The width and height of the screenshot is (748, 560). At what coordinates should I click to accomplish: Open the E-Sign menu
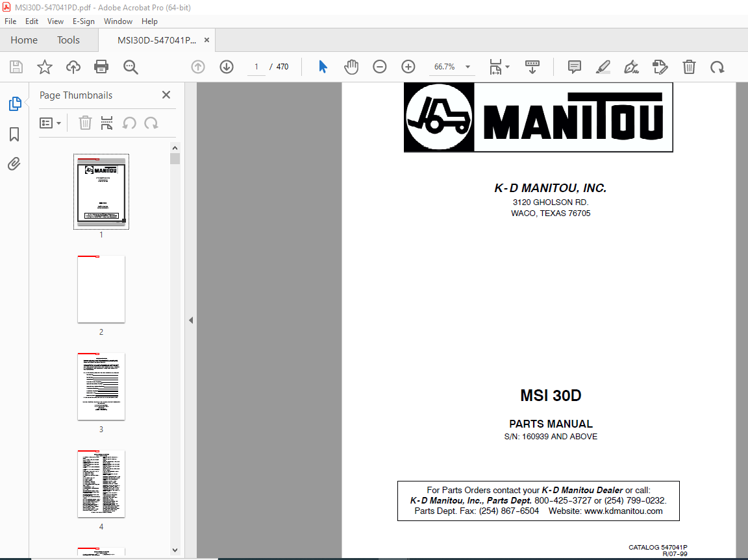pos(84,21)
